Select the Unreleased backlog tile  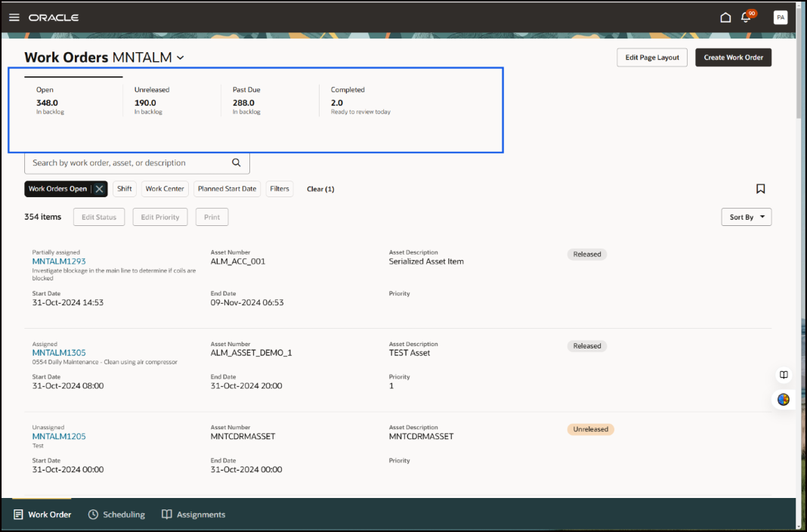(x=172, y=101)
